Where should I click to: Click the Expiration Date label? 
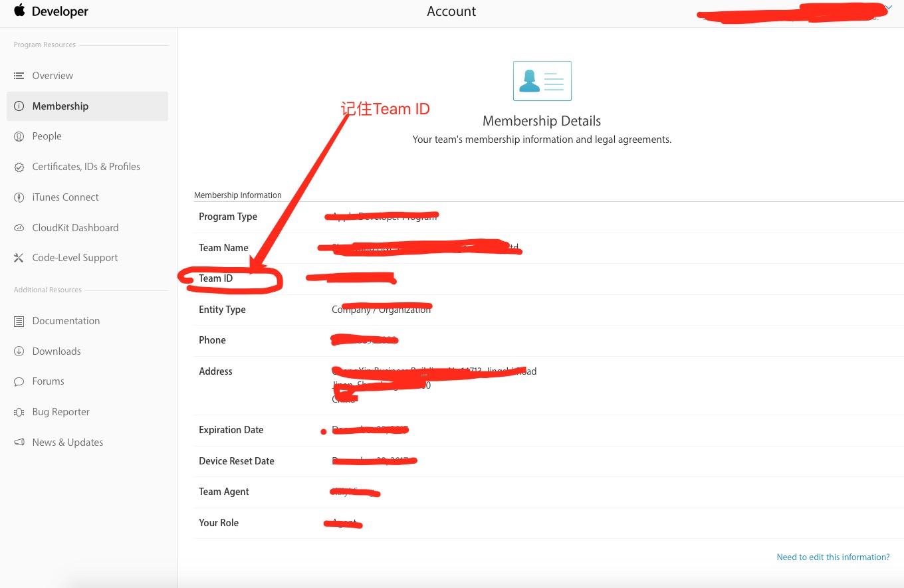[x=231, y=430]
